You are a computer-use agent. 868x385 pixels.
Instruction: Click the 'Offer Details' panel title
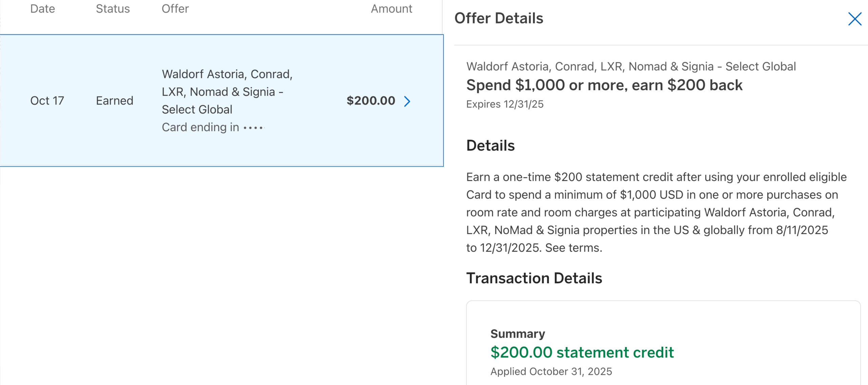(498, 18)
